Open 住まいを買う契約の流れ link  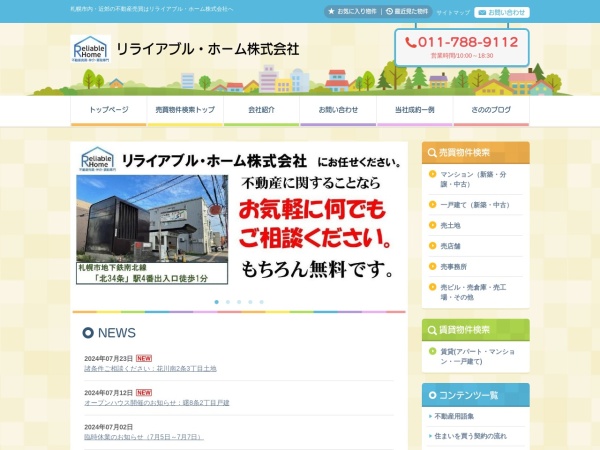(x=470, y=436)
